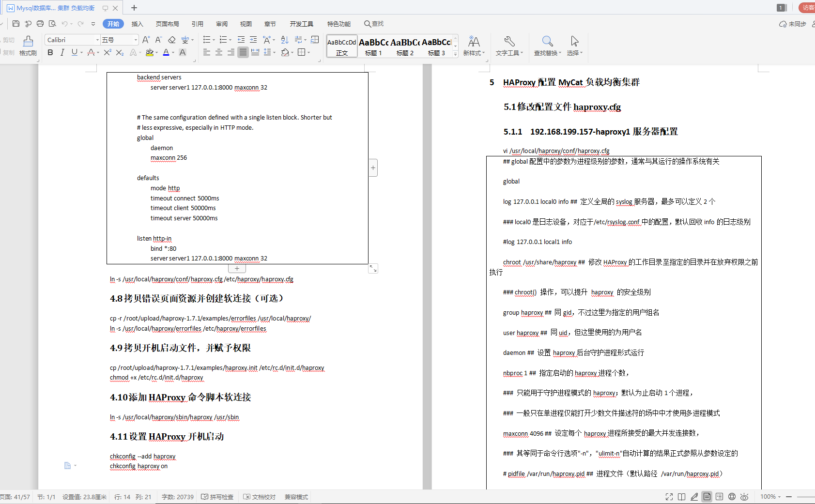
Task: Open the font size (五号) dropdown
Action: [x=137, y=39]
